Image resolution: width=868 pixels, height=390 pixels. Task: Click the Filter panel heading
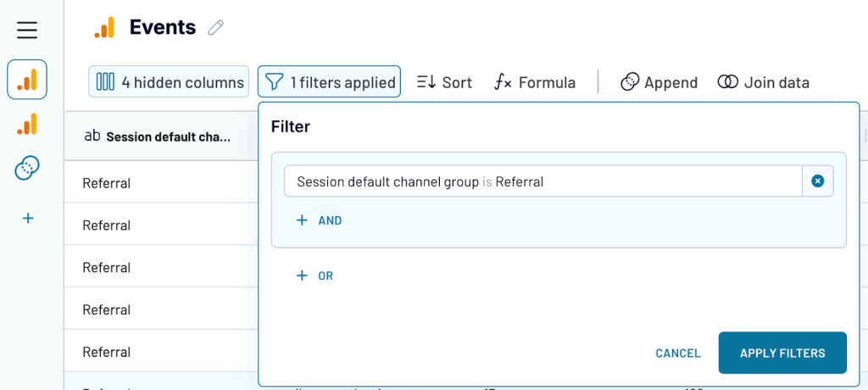tap(290, 127)
